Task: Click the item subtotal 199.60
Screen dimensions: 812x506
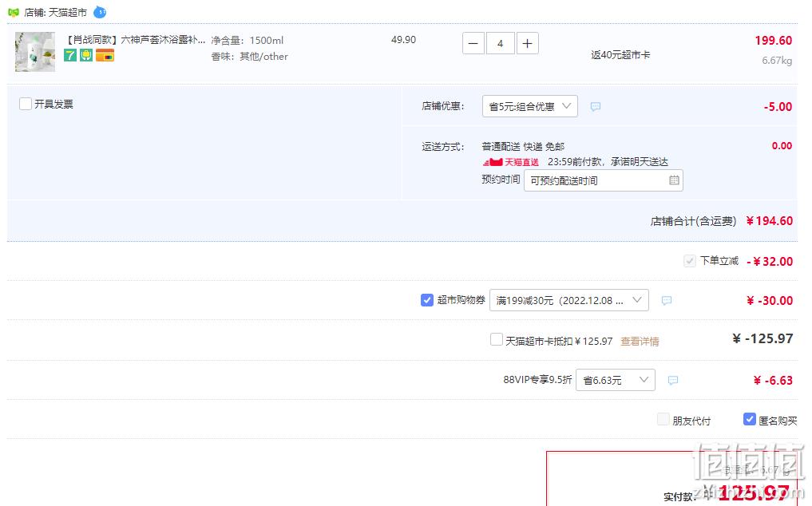Action: [x=773, y=41]
